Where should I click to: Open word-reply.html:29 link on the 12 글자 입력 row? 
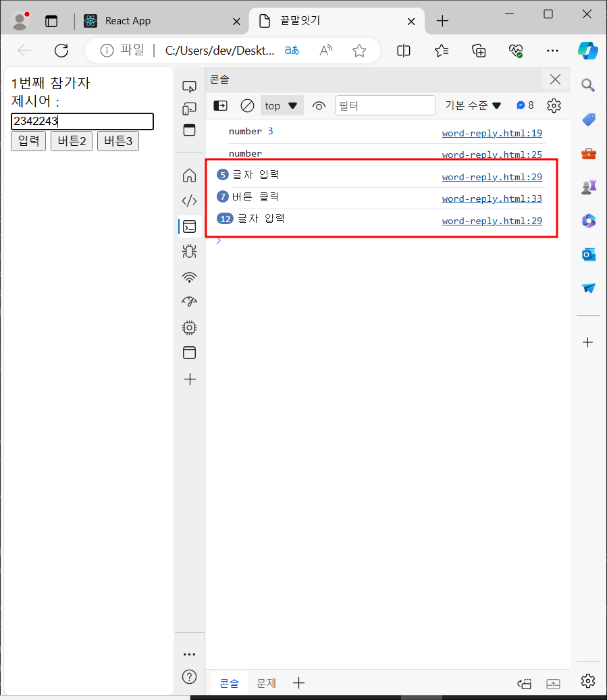tap(492, 221)
